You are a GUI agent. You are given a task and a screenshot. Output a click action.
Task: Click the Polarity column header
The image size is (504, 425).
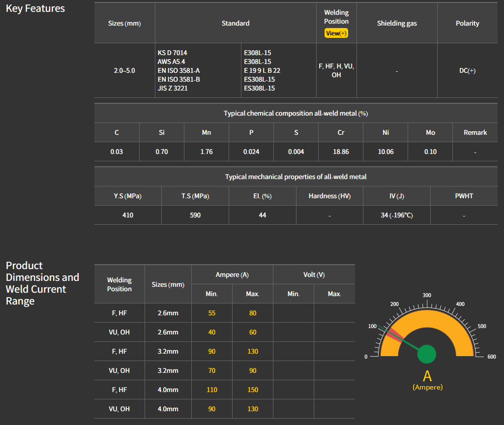467,23
